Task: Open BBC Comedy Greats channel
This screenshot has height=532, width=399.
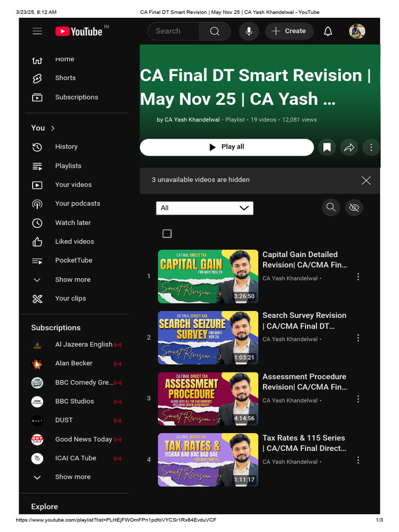Action: 77,383
